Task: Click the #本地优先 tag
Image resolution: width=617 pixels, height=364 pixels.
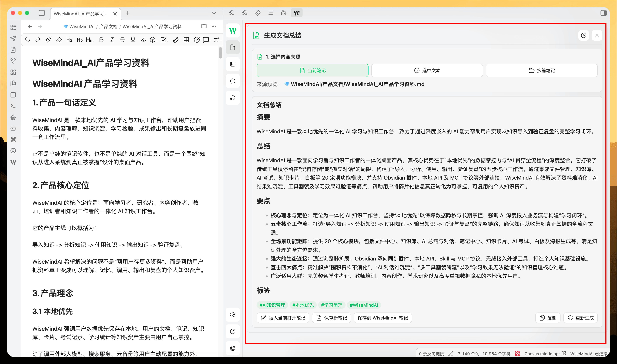Action: 303,305
